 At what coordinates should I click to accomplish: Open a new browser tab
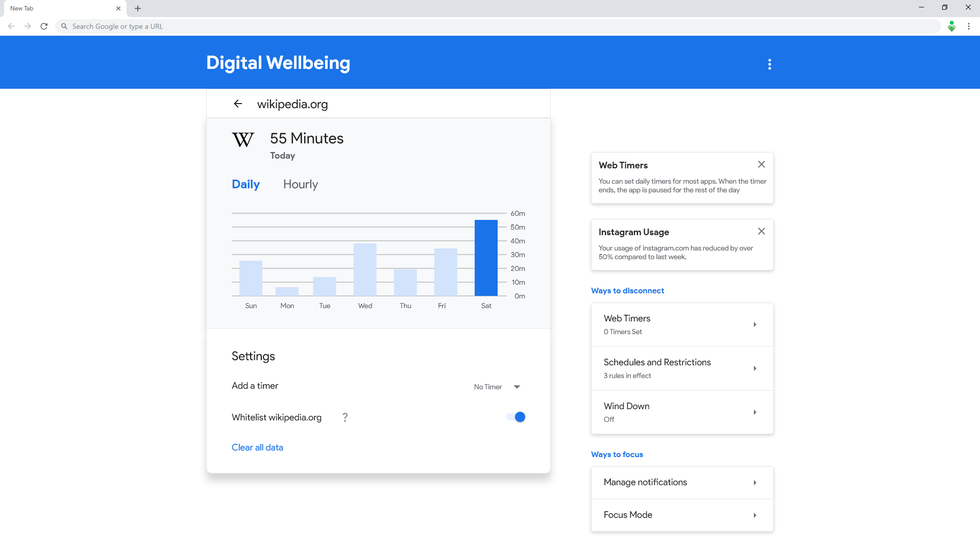[138, 8]
